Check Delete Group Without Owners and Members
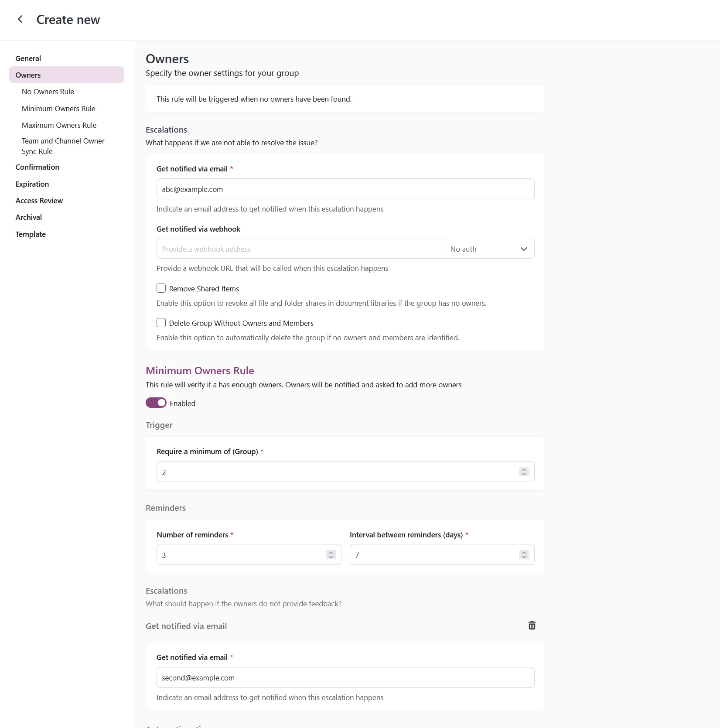 coord(161,323)
